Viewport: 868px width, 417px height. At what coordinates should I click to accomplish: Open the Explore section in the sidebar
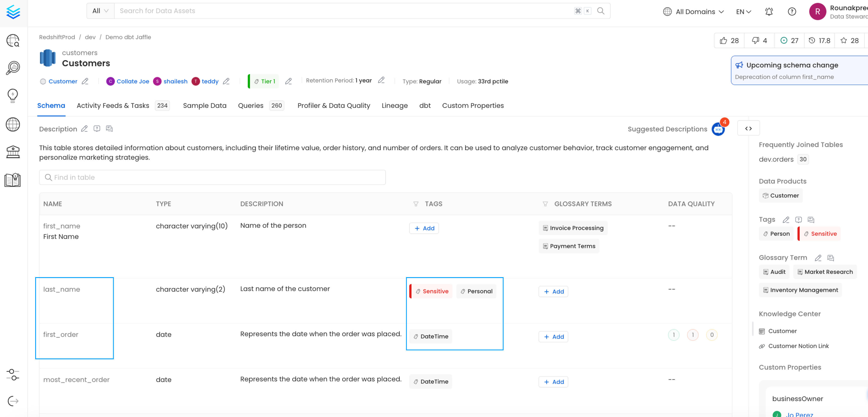pyautogui.click(x=13, y=40)
